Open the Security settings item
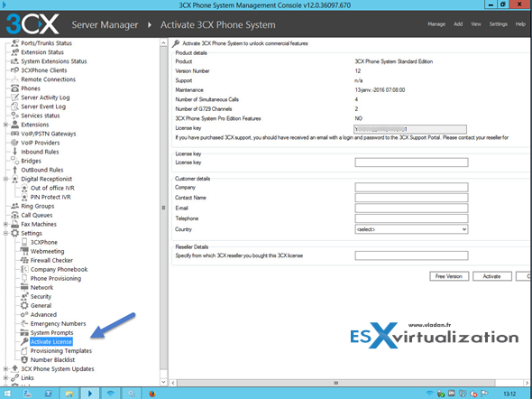The width and height of the screenshot is (532, 399). [41, 296]
